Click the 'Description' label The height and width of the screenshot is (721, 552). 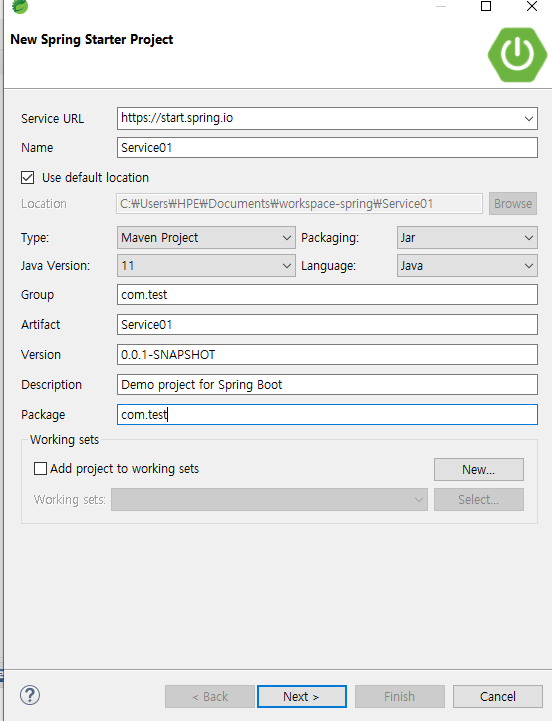pyautogui.click(x=52, y=384)
